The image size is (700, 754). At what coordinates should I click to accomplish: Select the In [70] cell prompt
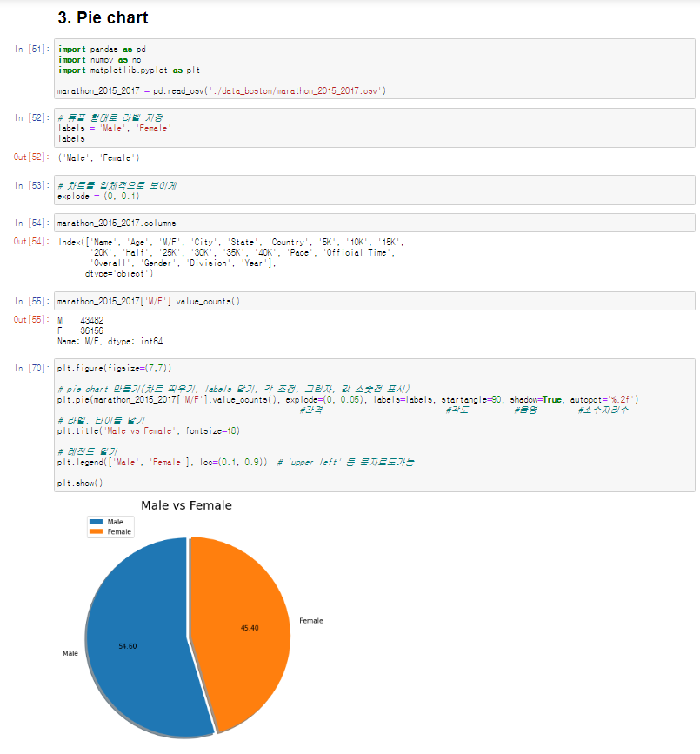coord(32,369)
